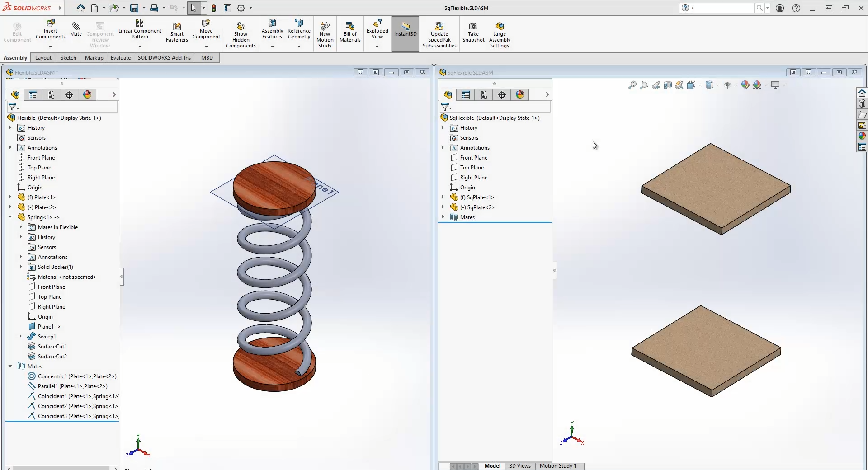Select Material <not specified> item

pyautogui.click(x=62, y=277)
